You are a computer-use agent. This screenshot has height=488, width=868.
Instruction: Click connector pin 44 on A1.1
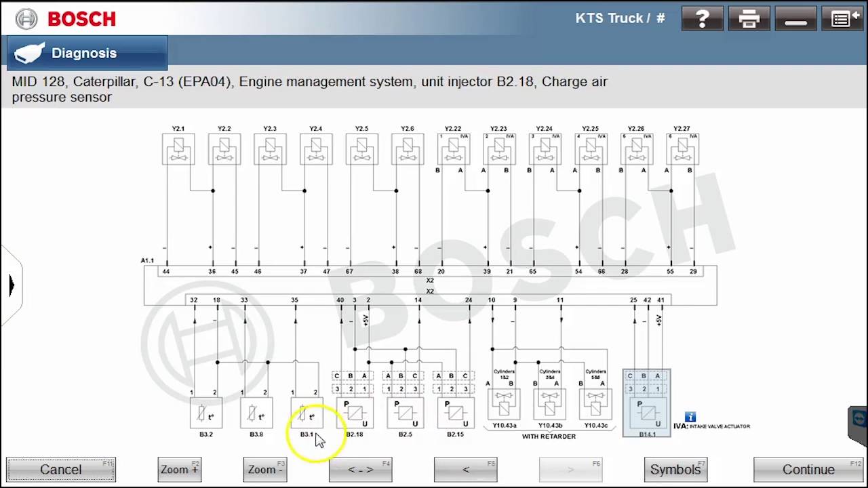click(166, 271)
